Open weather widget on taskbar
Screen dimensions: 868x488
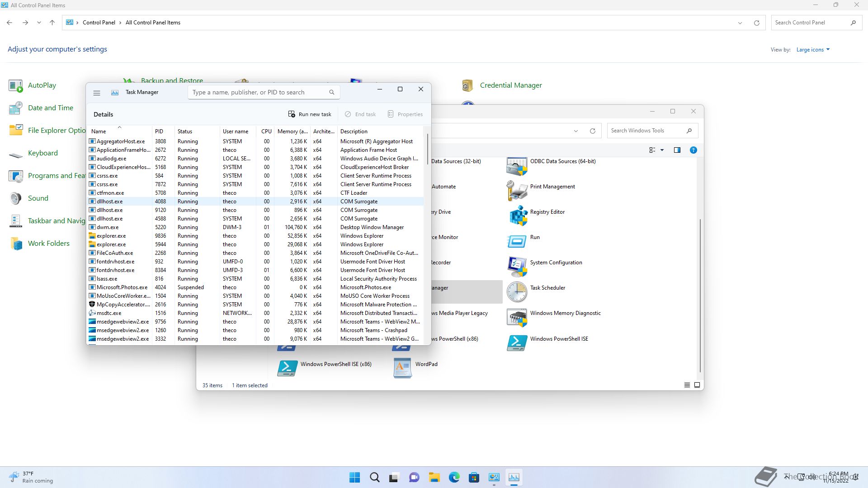[31, 477]
